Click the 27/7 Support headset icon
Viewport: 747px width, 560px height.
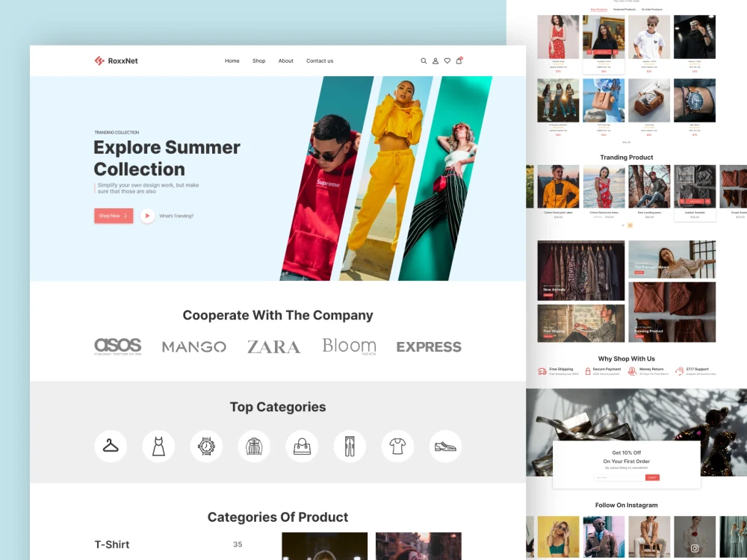(679, 371)
